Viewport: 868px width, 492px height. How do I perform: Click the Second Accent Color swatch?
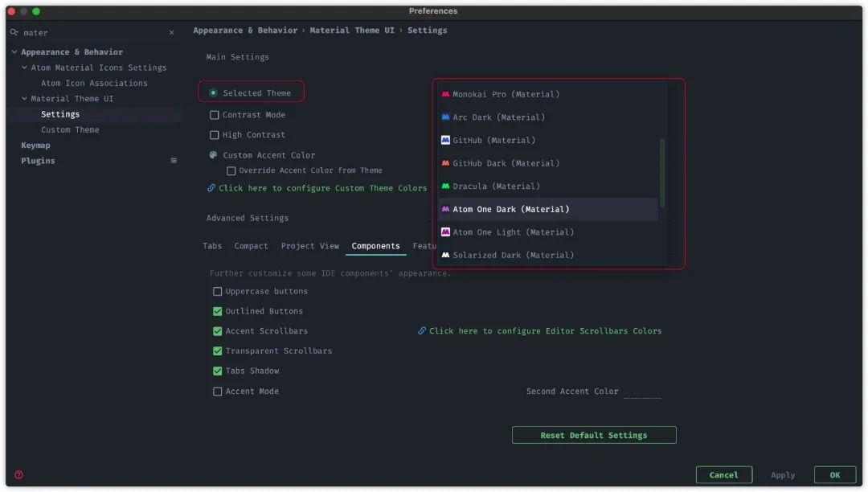[642, 392]
